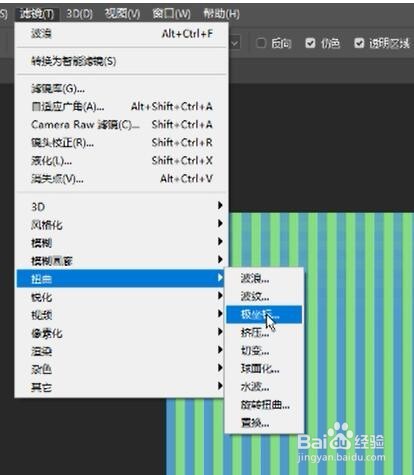Expand the 杂色 submenu
This screenshot has height=475, width=414.
click(120, 369)
